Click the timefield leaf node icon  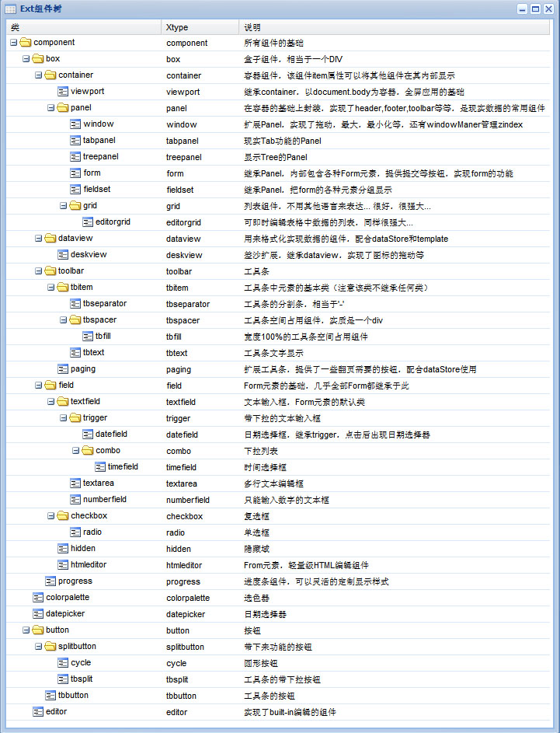[x=100, y=467]
